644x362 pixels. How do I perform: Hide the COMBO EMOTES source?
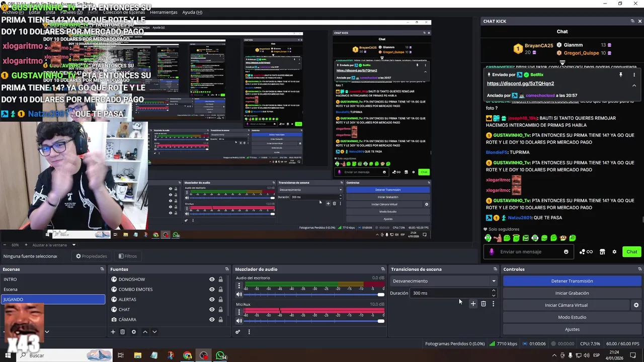pos(212,290)
